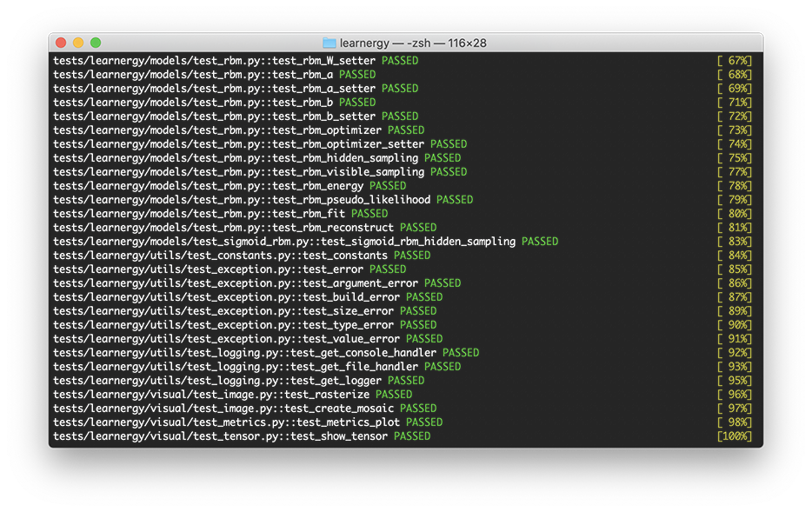Click the test_build_error line
812x512 pixels.
(248, 297)
